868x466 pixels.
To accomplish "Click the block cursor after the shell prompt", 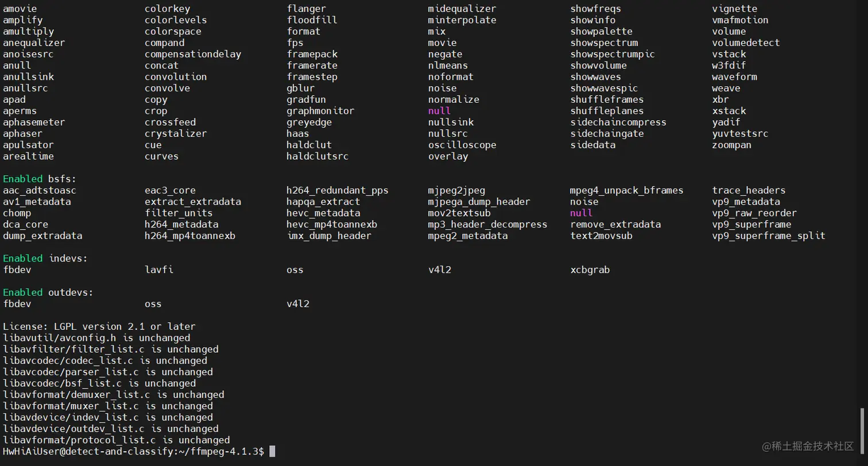I will point(272,452).
